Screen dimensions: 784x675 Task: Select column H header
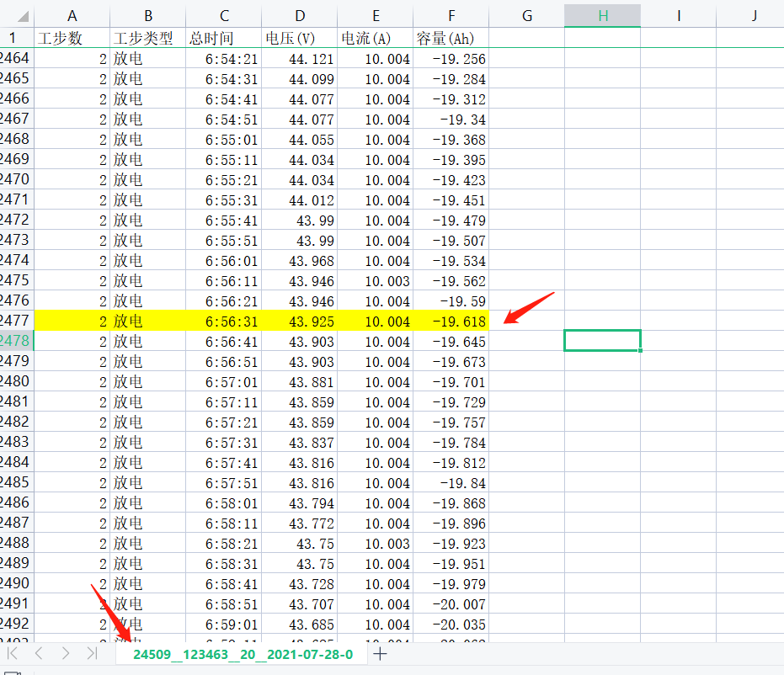point(602,15)
